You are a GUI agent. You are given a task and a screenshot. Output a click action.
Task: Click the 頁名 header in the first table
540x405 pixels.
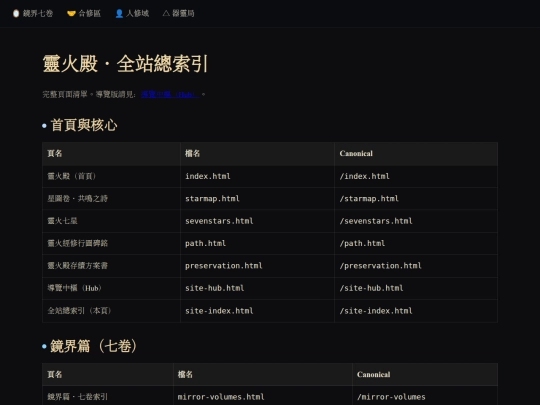[x=111, y=154]
